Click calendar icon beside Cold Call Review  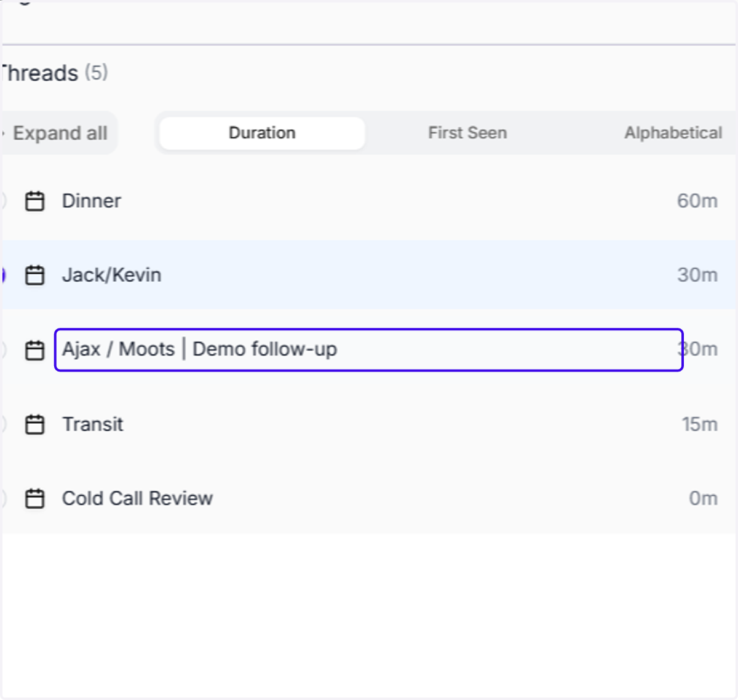point(34,498)
